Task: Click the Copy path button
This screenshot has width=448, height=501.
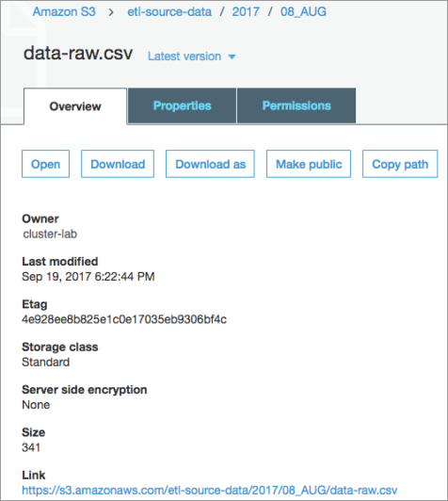Action: 400,164
